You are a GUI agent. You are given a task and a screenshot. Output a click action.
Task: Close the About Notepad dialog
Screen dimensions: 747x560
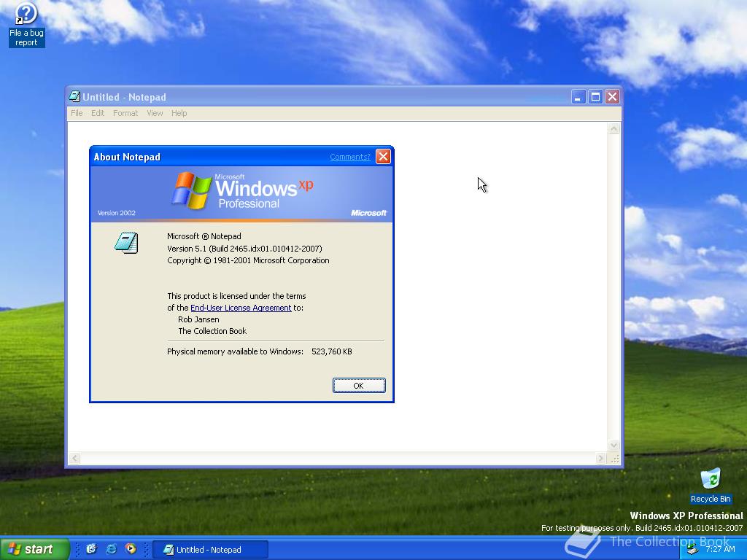click(383, 156)
